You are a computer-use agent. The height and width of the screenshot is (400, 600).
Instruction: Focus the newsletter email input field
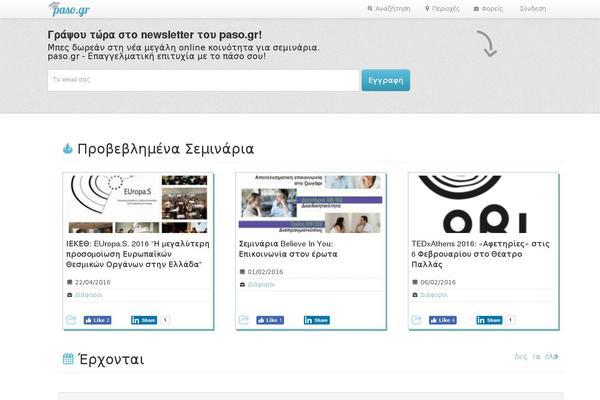204,80
